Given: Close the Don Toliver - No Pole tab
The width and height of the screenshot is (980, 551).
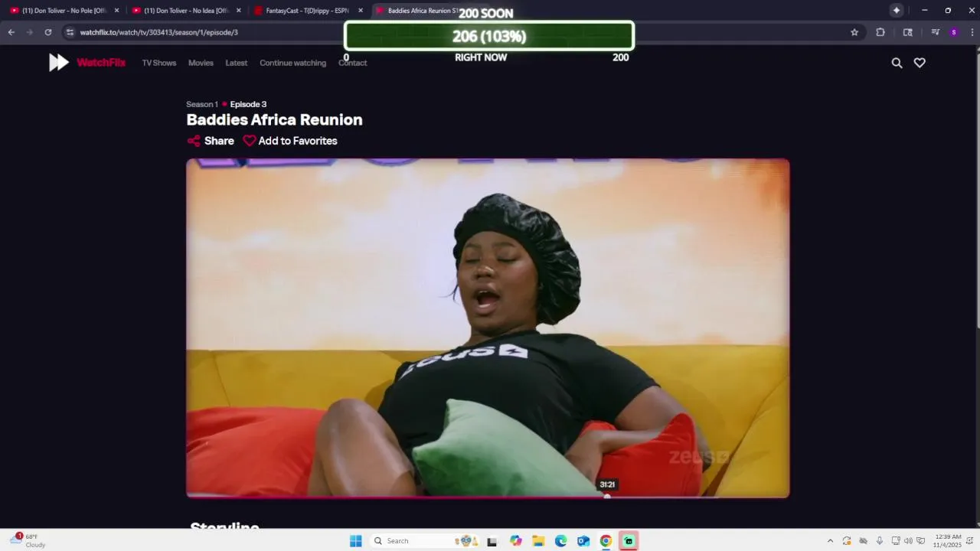Looking at the screenshot, I should (x=117, y=11).
